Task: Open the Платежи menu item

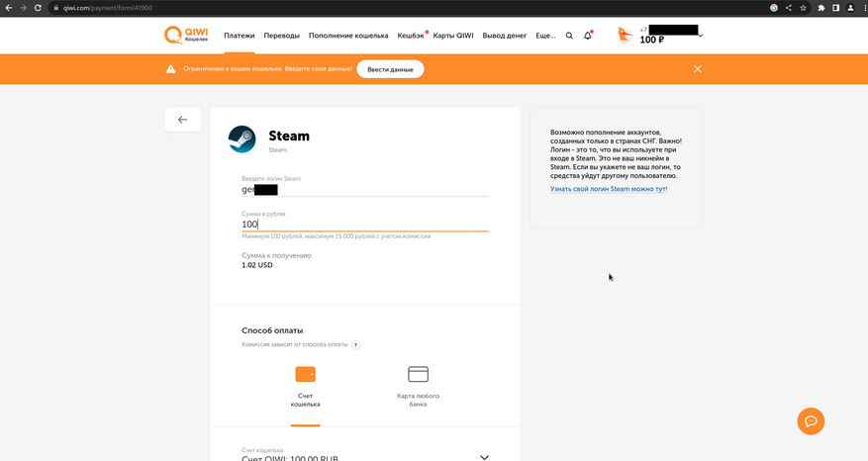Action: (240, 36)
